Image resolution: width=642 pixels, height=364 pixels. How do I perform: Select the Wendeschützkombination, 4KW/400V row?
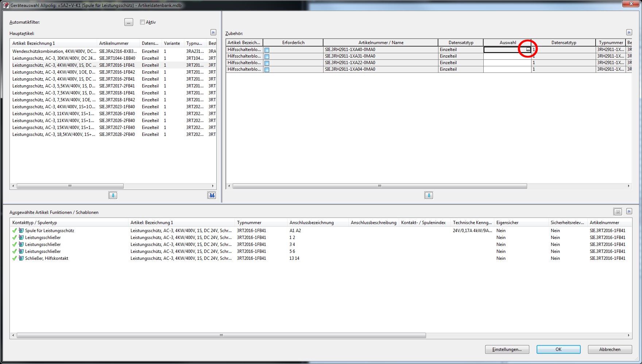(113, 51)
